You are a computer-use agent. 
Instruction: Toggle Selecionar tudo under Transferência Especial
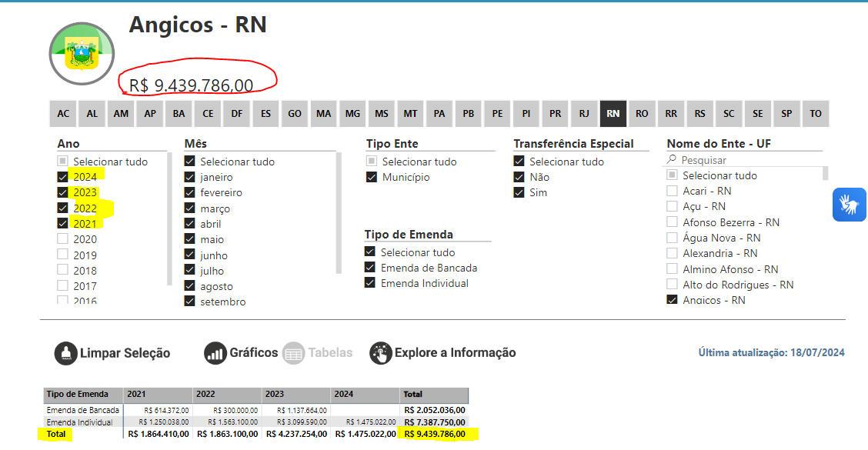pyautogui.click(x=519, y=161)
